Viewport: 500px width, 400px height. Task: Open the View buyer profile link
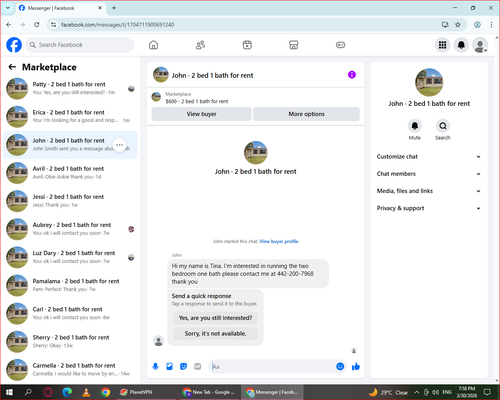click(x=279, y=241)
